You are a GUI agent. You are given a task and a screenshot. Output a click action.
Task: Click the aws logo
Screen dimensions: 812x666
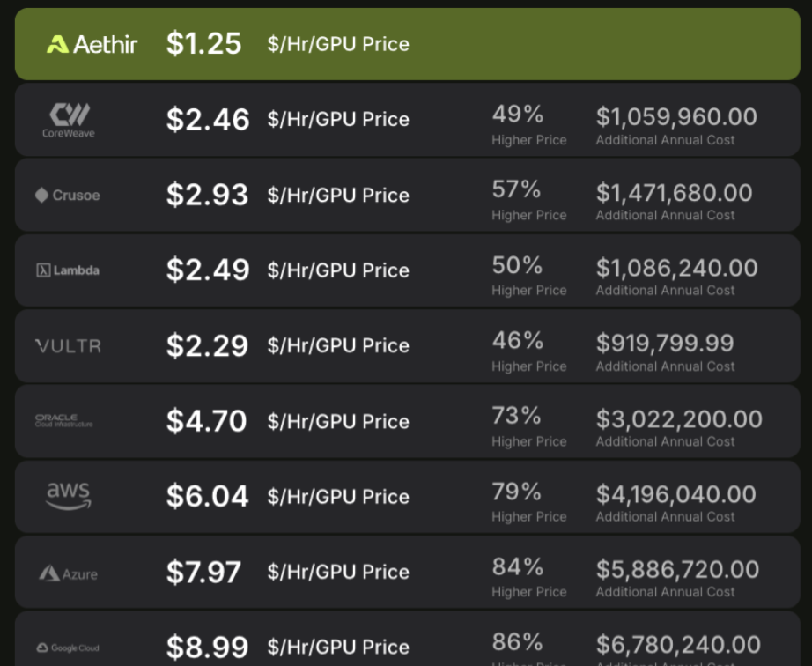pyautogui.click(x=69, y=496)
